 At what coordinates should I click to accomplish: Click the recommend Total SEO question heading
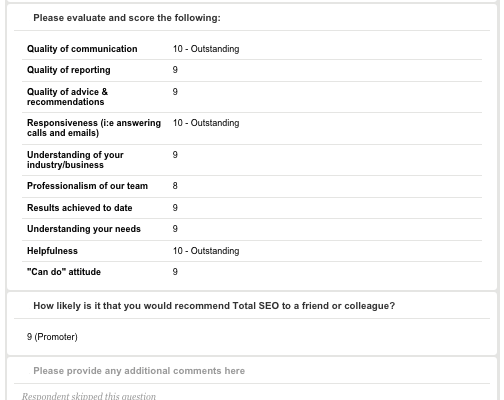[214, 306]
